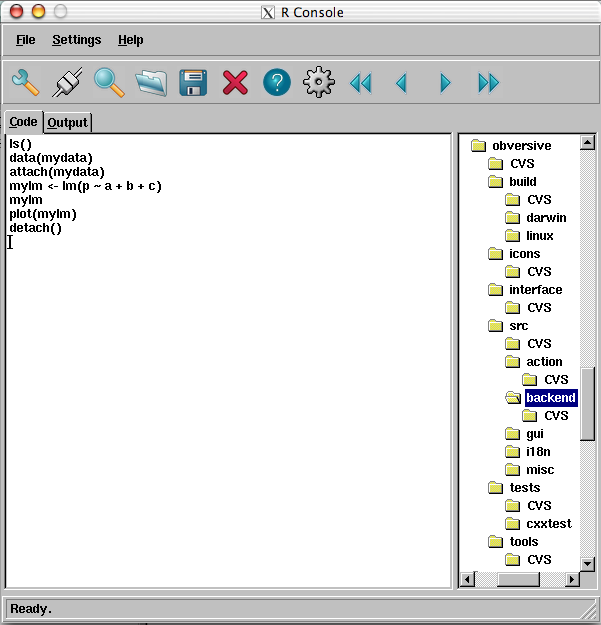Viewport: 601px width, 625px height.
Task: Switch to the Code tab
Action: click(23, 122)
